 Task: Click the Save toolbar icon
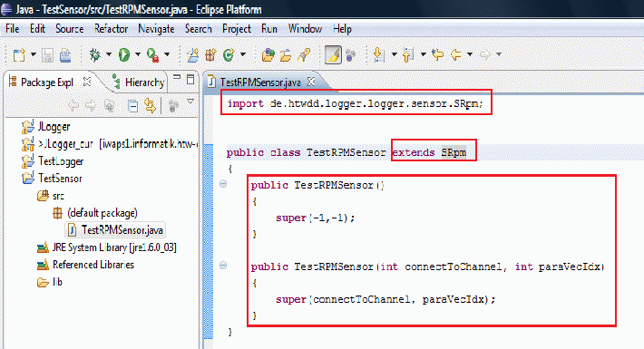point(47,55)
